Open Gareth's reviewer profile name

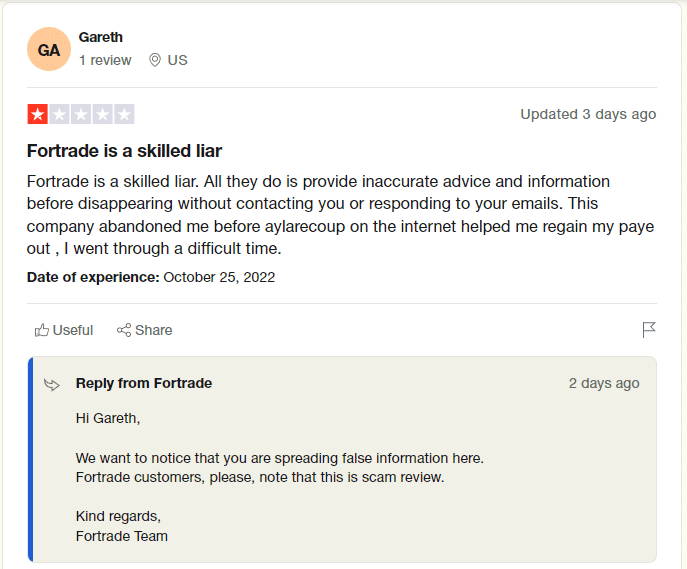pos(100,37)
